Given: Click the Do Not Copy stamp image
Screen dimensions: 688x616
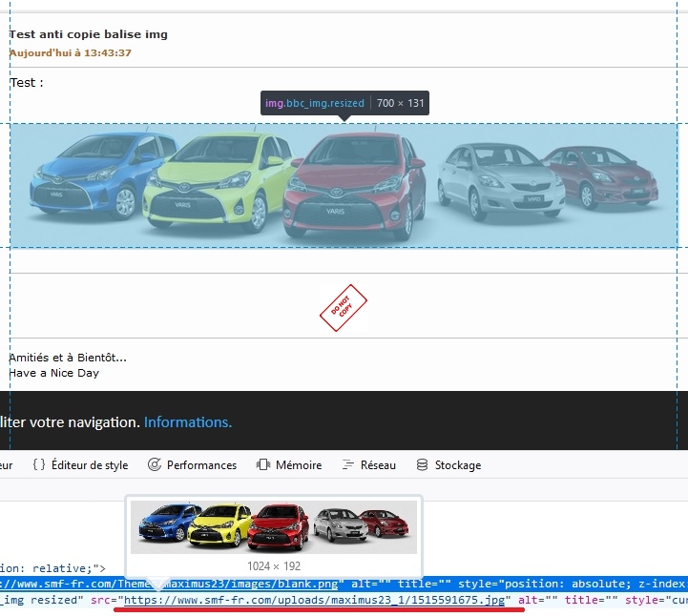Looking at the screenshot, I should pos(344,308).
